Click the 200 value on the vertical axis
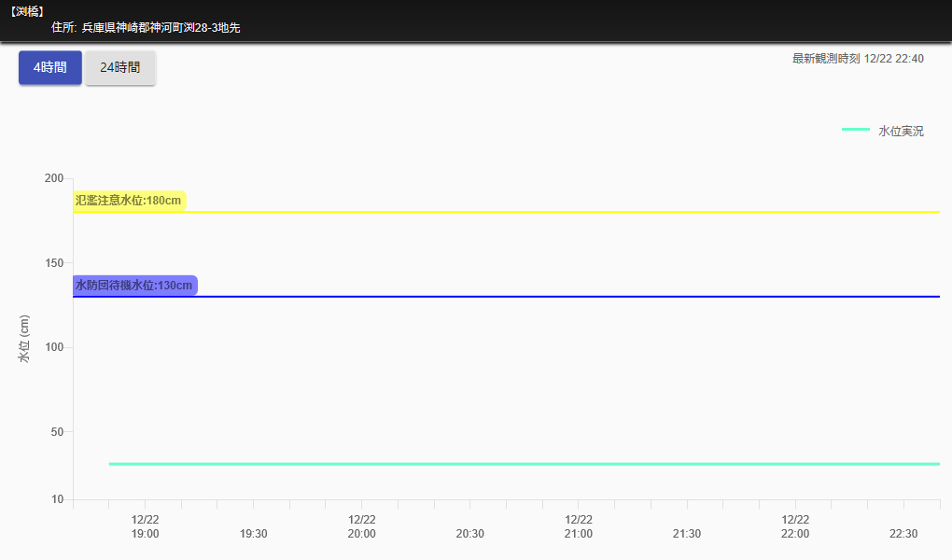Viewport: 952px width, 560px height. pyautogui.click(x=54, y=178)
